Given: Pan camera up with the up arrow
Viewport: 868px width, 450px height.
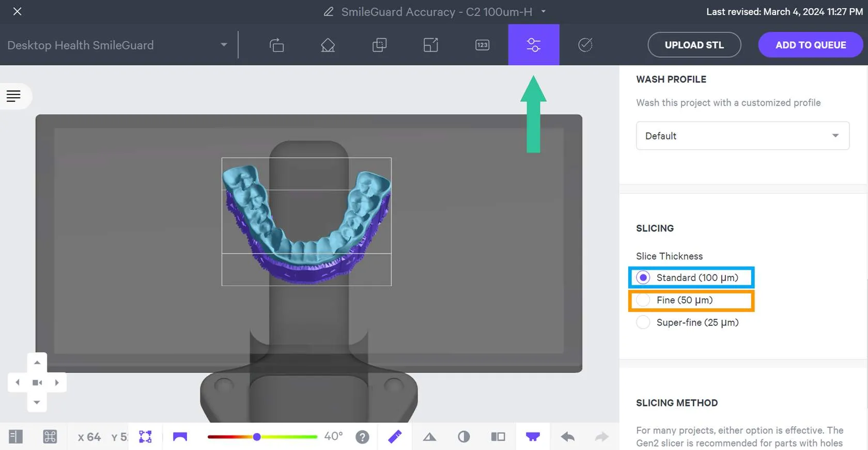Looking at the screenshot, I should 37,363.
